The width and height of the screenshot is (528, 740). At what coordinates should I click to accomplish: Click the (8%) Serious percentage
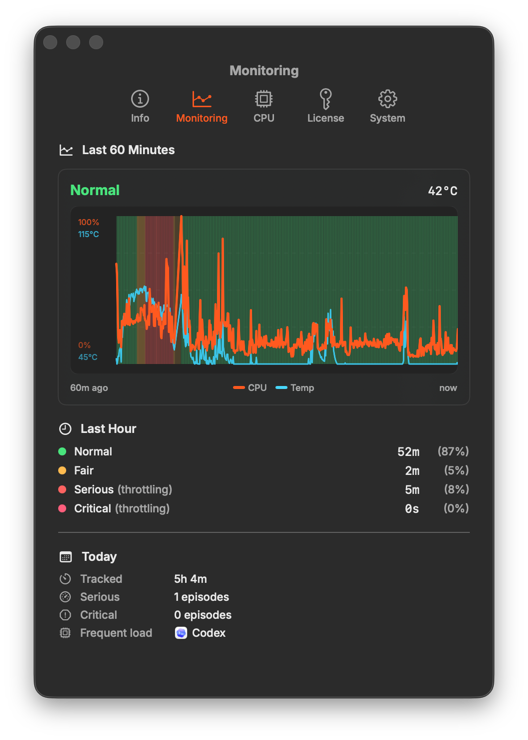click(x=456, y=489)
